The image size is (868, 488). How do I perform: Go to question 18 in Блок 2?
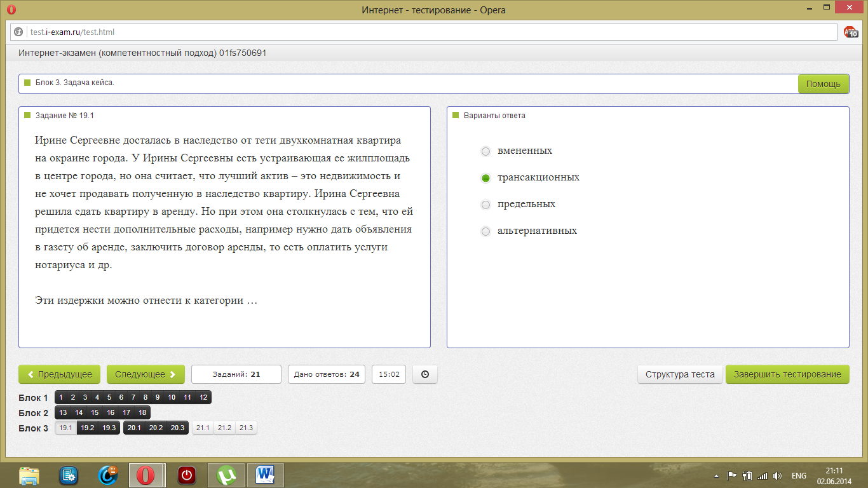(x=142, y=412)
